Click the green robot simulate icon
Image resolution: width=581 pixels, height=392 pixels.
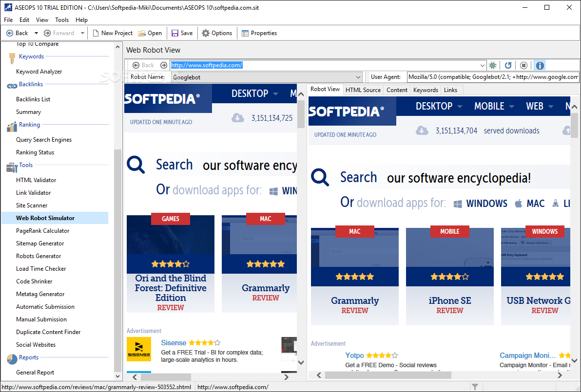pyautogui.click(x=492, y=65)
